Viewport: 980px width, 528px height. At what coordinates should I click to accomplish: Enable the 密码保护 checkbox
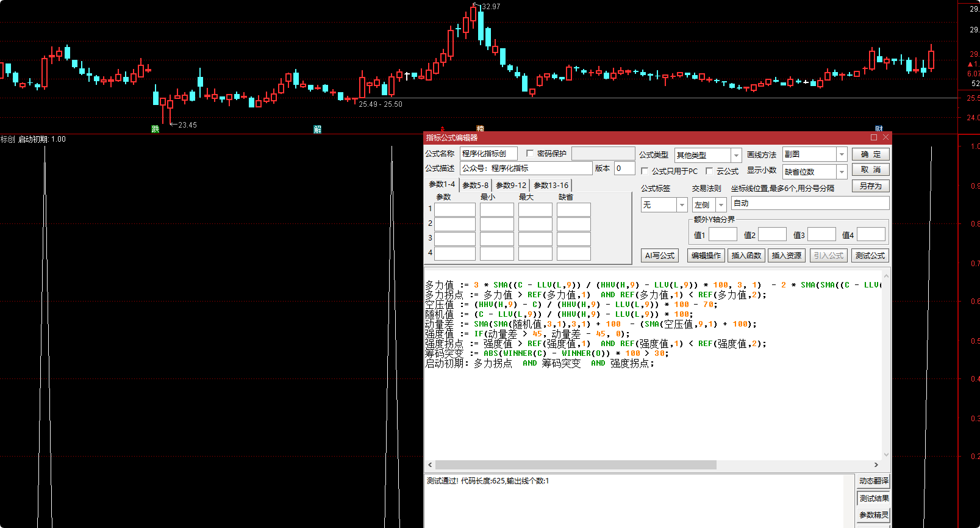tap(530, 154)
